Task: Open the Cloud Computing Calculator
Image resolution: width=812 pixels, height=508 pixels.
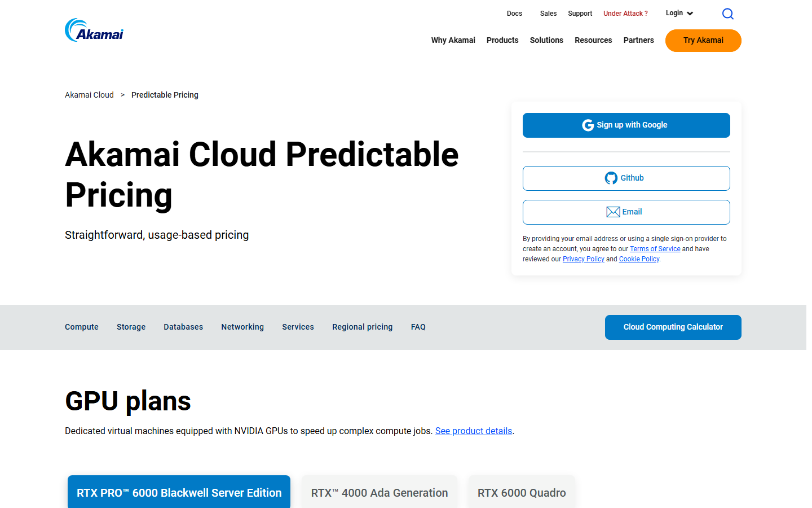Action: 673,327
